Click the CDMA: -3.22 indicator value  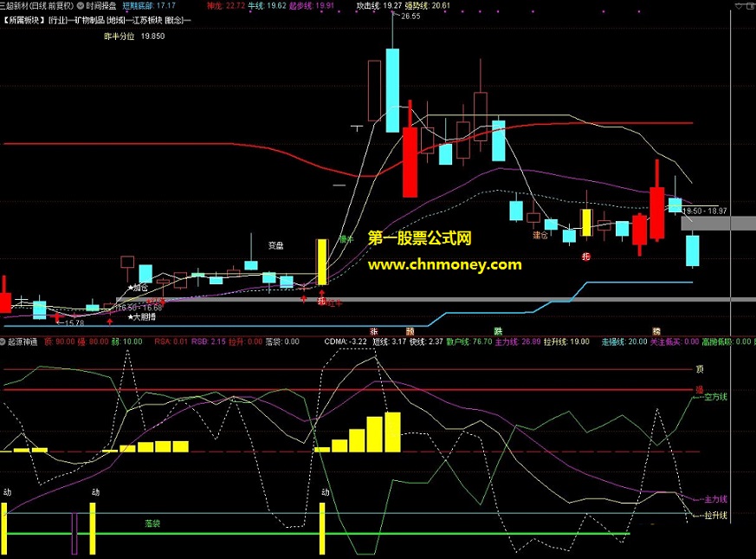click(x=346, y=341)
